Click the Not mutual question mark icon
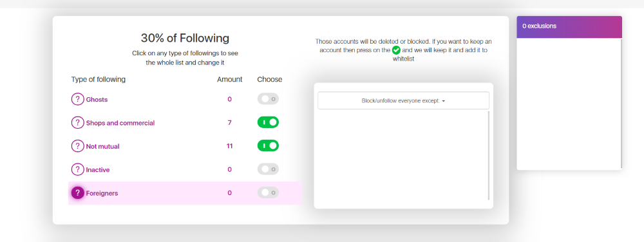The image size is (644, 242). (77, 146)
